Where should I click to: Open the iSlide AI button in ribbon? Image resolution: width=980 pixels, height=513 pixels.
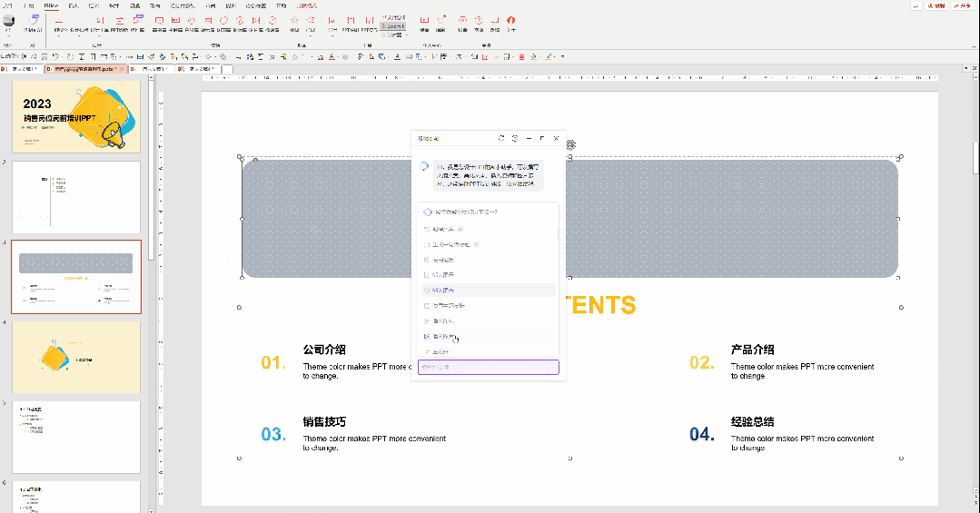(x=34, y=24)
